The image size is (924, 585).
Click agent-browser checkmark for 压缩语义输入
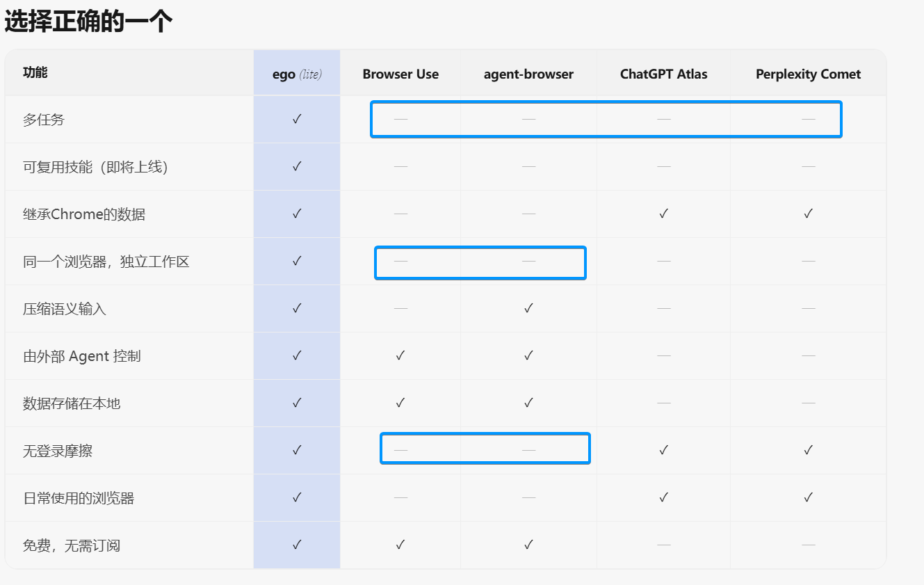(528, 308)
